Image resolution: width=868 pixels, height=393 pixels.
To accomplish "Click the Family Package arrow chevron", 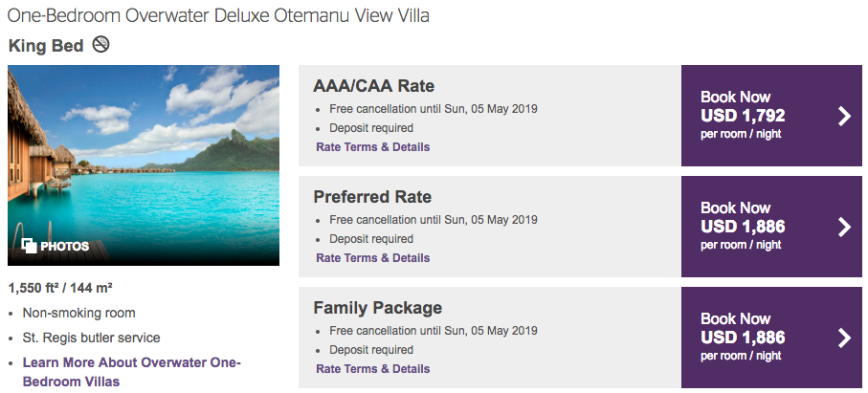I will (843, 338).
